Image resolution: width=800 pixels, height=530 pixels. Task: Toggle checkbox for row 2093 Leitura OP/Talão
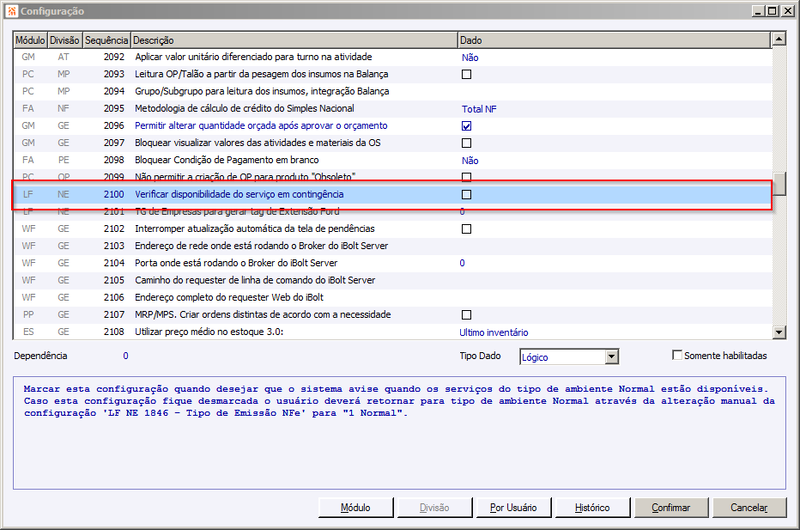[466, 74]
